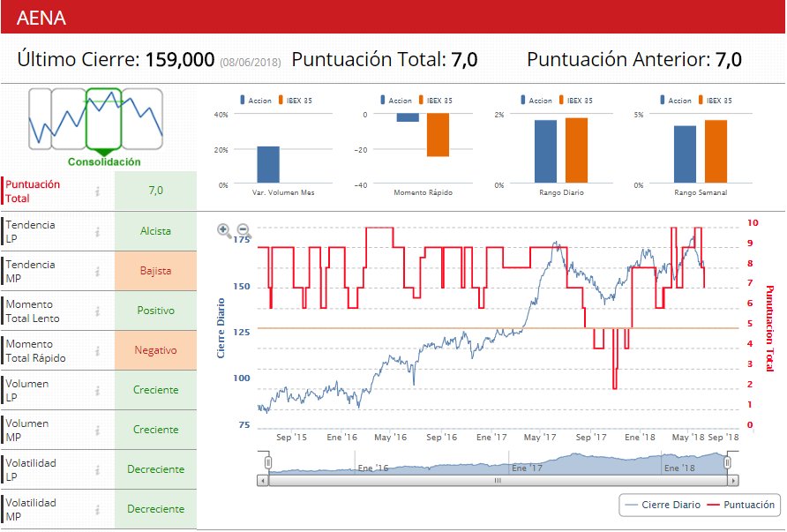Open info icon for Puntuación Total row

point(97,191)
